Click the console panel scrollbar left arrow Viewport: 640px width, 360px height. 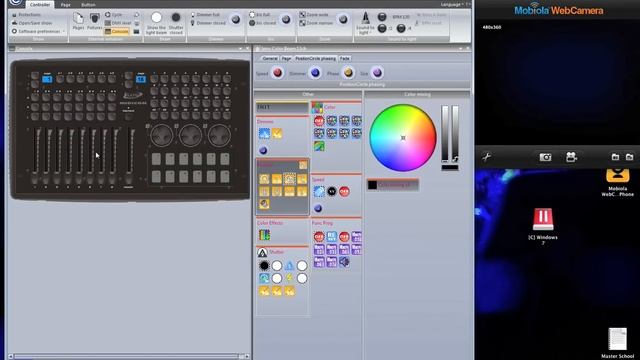(x=11, y=356)
